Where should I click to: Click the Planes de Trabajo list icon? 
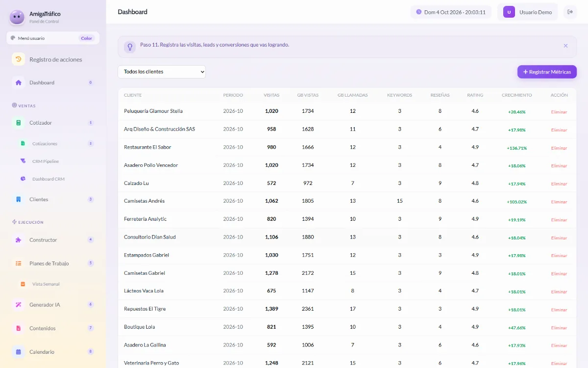click(19, 263)
